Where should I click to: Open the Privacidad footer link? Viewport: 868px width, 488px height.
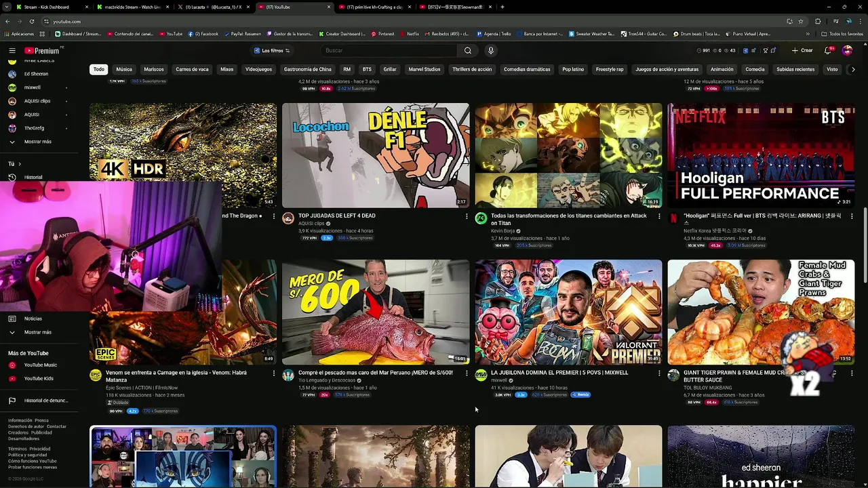pos(39,449)
